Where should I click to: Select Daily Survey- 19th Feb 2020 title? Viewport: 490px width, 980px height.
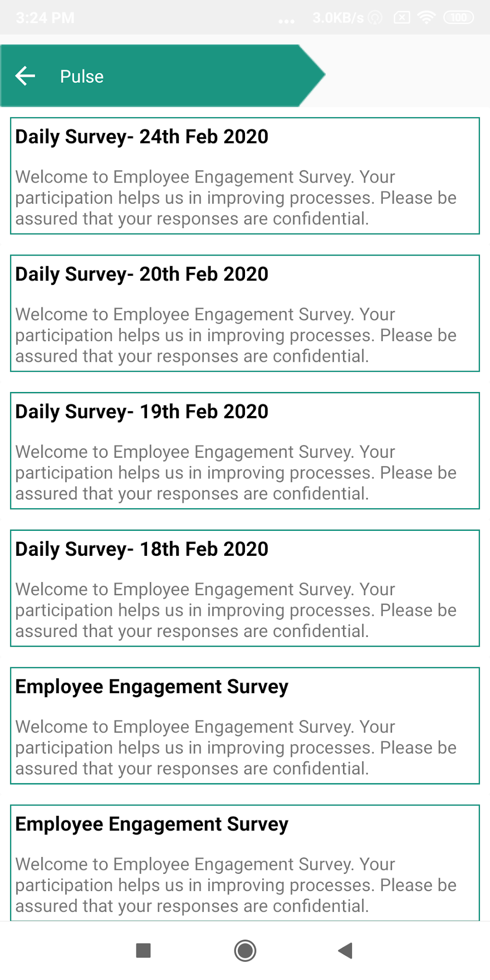142,412
